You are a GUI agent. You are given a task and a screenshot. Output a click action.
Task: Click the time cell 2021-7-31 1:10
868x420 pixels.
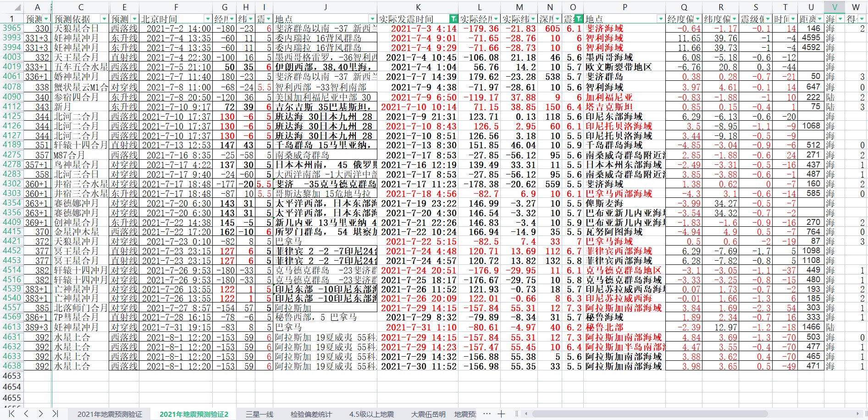[x=418, y=327]
